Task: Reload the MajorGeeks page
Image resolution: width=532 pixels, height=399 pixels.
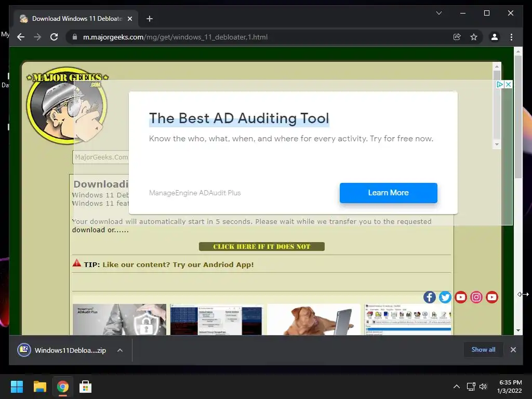Action: pyautogui.click(x=54, y=37)
